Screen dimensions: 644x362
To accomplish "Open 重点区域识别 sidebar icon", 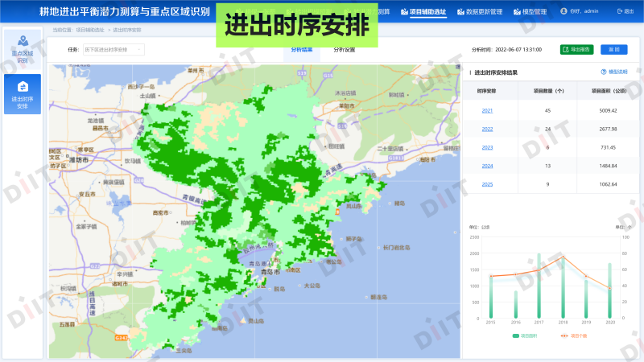I will 23,41.
